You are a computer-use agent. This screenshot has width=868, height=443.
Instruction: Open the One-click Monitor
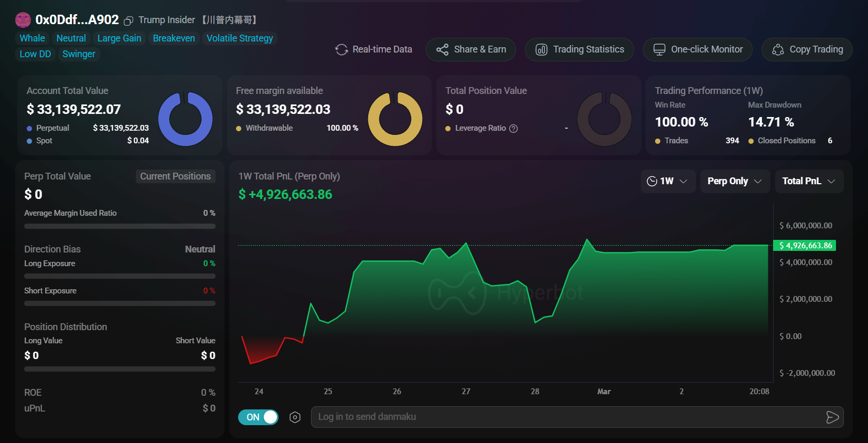(x=698, y=49)
